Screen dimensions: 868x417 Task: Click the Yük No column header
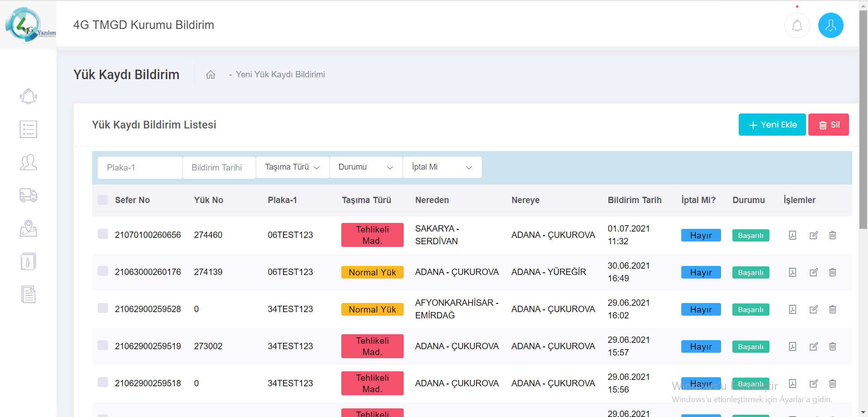[x=208, y=200]
